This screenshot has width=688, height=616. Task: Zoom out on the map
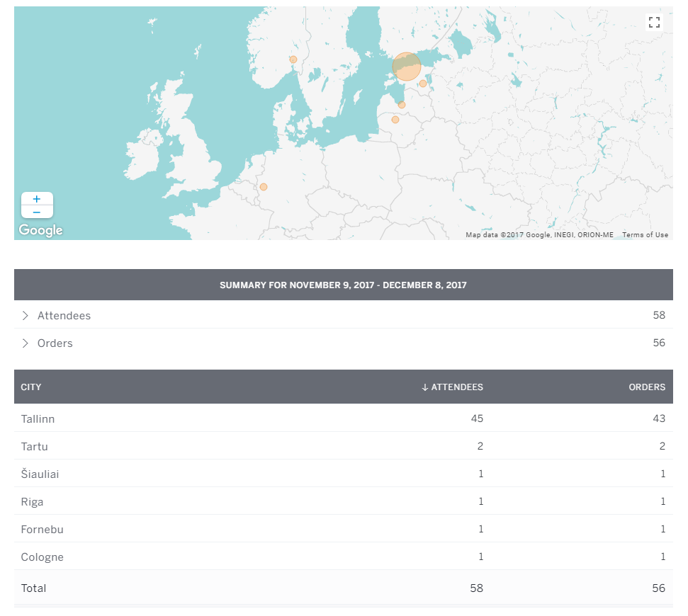(x=37, y=212)
